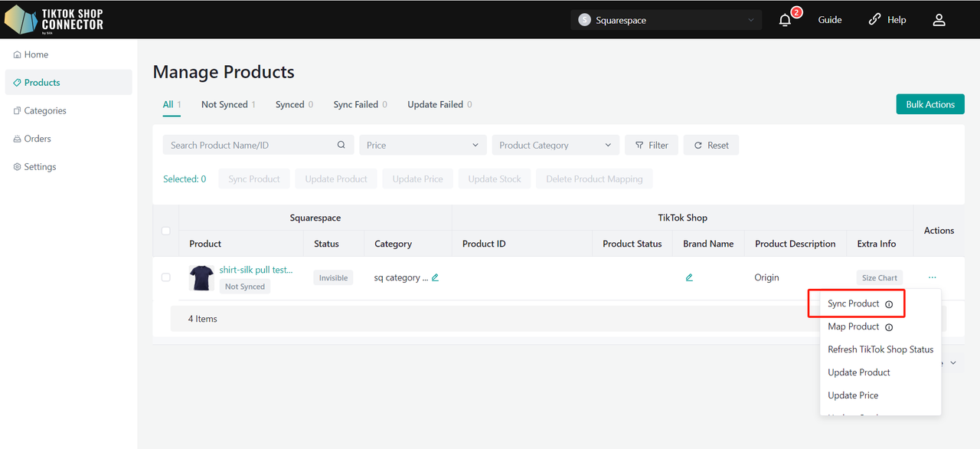
Task: Click the Not Synced badge under the product
Action: (245, 287)
